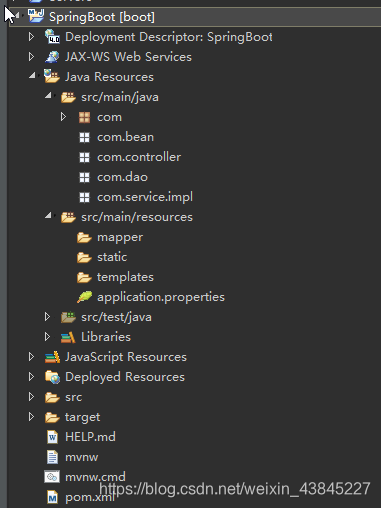
Task: Click the static folder icon
Action: tap(84, 257)
